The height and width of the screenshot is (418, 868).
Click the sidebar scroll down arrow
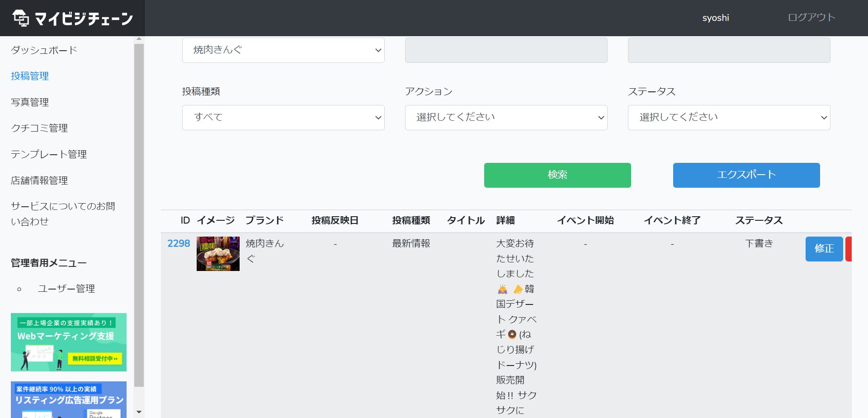[139, 412]
